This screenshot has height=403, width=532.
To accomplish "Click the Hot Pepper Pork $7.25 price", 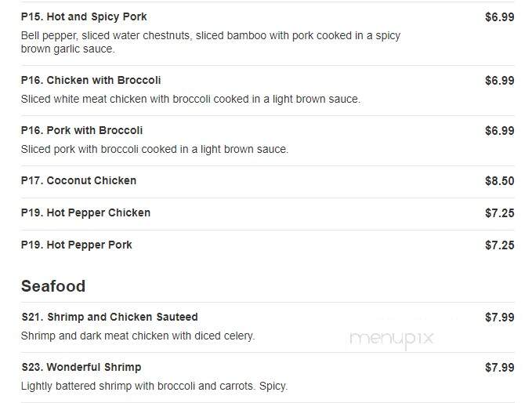I will click(x=499, y=245).
